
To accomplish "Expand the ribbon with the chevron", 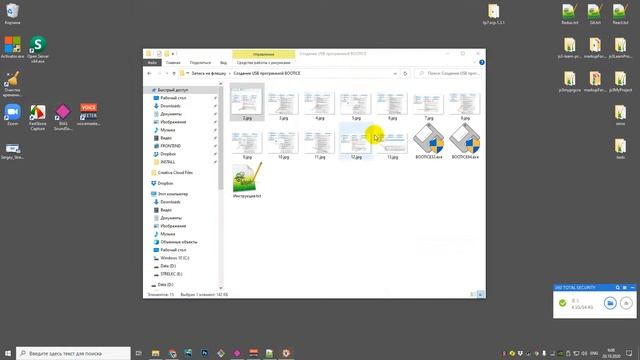I will pos(474,62).
